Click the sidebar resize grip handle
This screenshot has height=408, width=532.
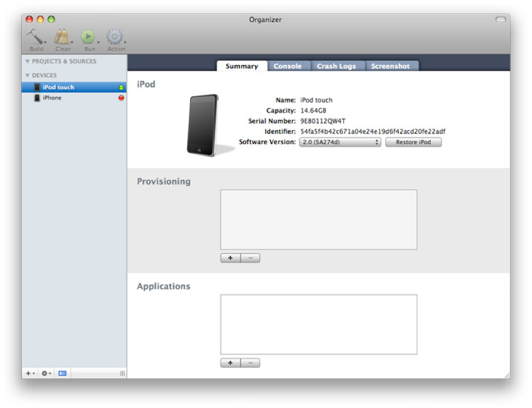(123, 374)
